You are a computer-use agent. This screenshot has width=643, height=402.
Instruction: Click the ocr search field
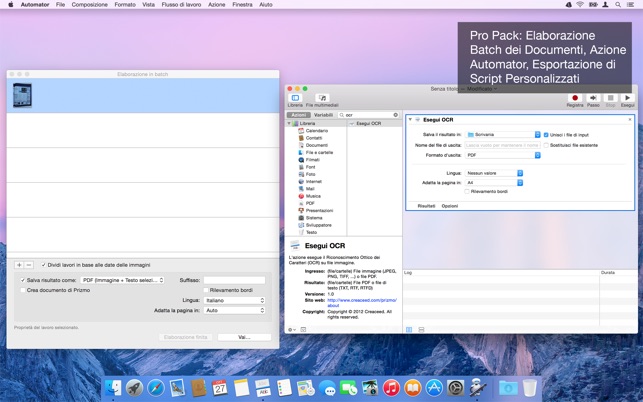pyautogui.click(x=368, y=115)
